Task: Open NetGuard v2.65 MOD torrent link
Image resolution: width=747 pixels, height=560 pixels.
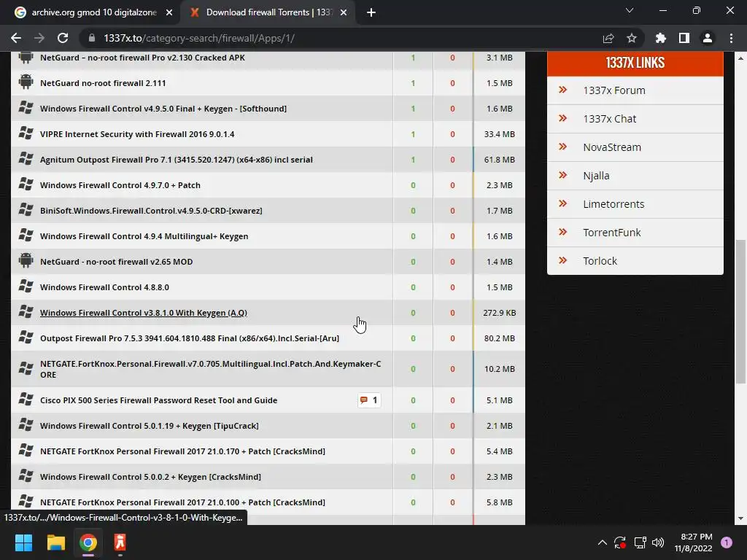Action: (116, 262)
